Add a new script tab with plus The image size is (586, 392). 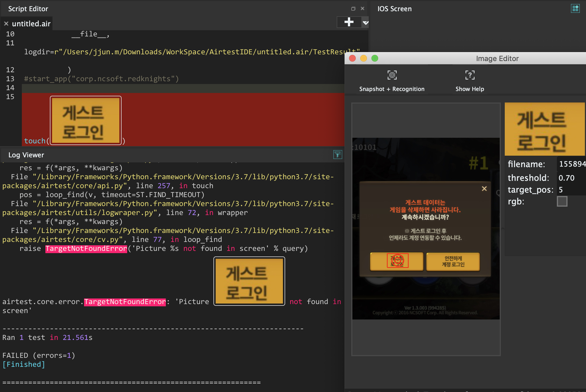click(x=349, y=22)
